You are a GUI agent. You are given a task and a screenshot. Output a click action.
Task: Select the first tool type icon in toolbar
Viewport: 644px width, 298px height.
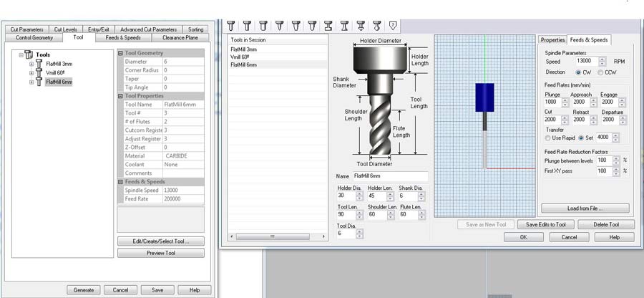click(230, 26)
